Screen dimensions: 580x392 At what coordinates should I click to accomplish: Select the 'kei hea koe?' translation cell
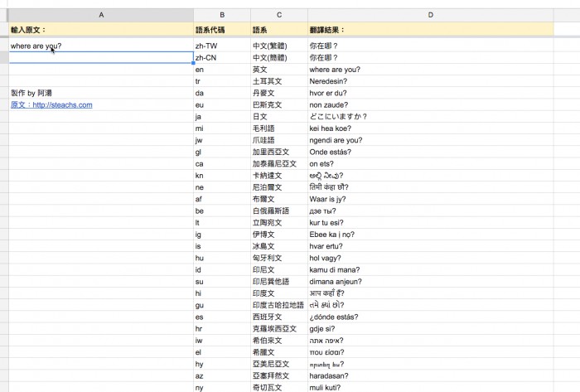431,128
